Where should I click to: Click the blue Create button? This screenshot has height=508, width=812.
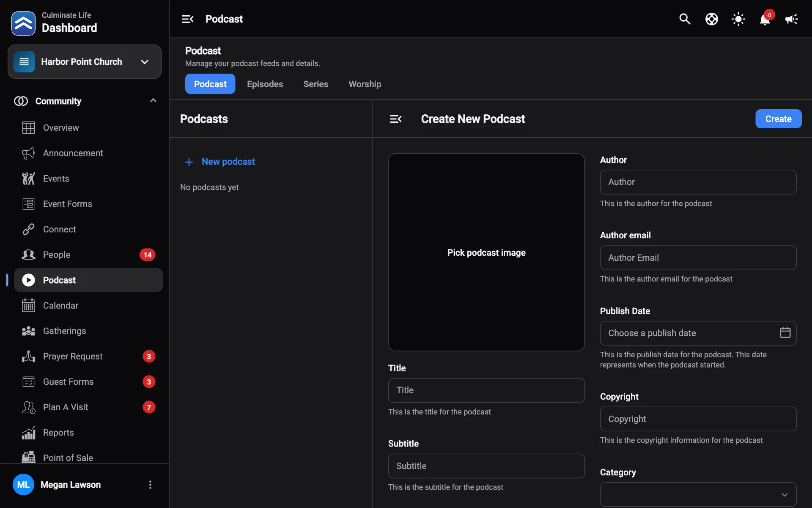(x=778, y=119)
